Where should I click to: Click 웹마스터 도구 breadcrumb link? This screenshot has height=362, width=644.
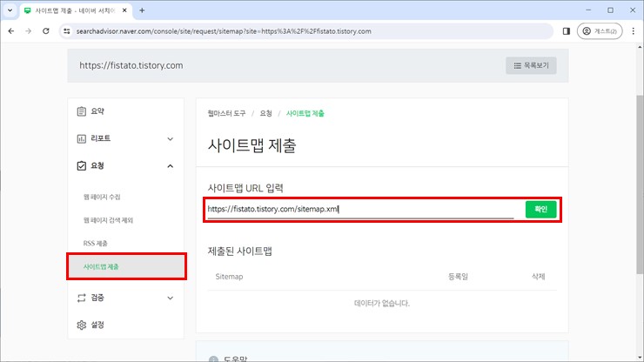click(x=227, y=113)
